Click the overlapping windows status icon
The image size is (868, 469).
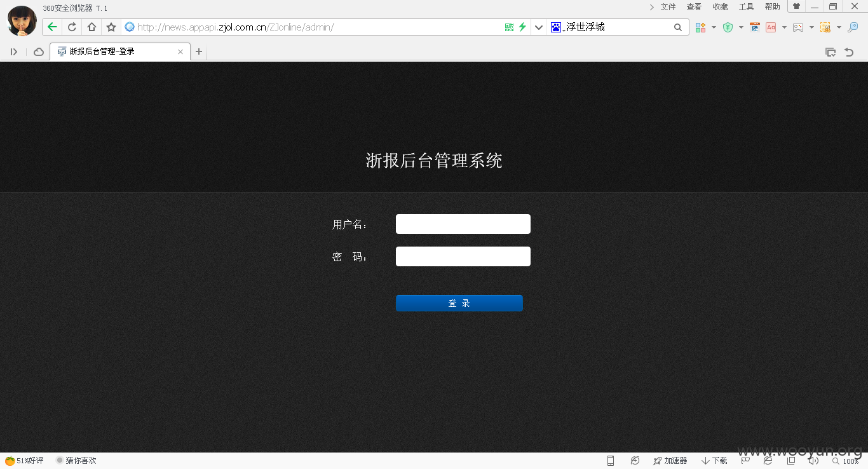(791, 461)
